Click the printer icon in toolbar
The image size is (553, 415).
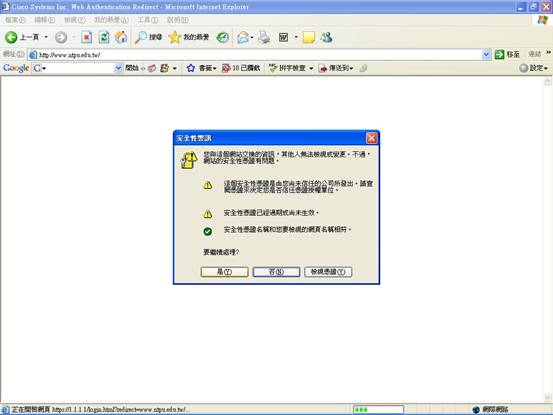[x=264, y=37]
